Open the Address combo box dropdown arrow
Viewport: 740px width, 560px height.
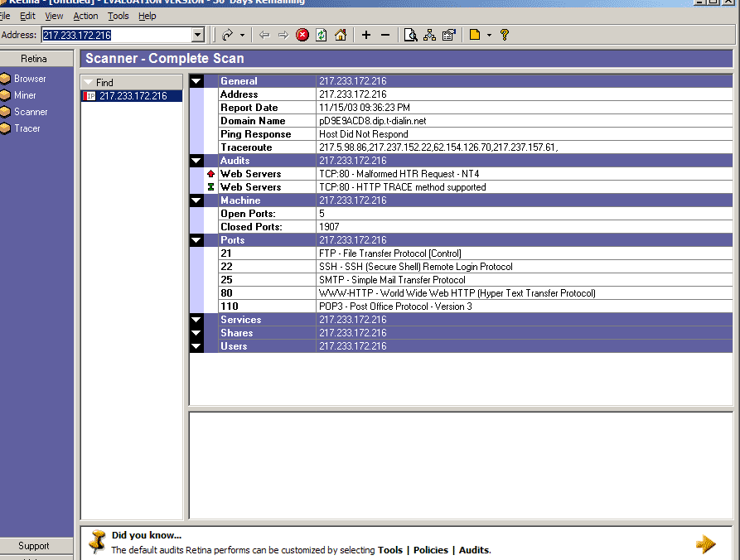coord(198,35)
